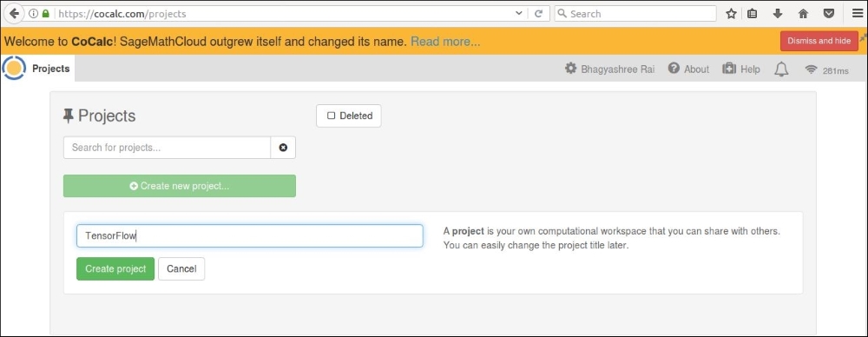Clear project search with x icon
The height and width of the screenshot is (337, 868).
tap(283, 148)
